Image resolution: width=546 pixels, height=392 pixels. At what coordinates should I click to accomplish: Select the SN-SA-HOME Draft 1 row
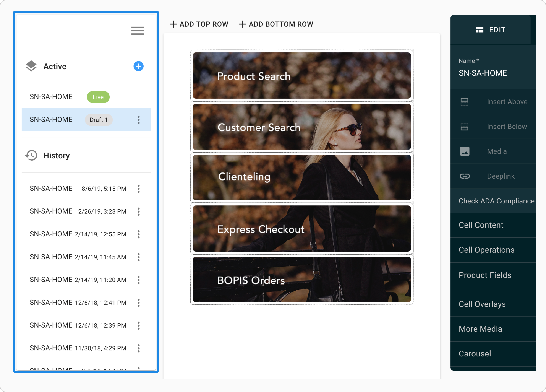point(86,120)
